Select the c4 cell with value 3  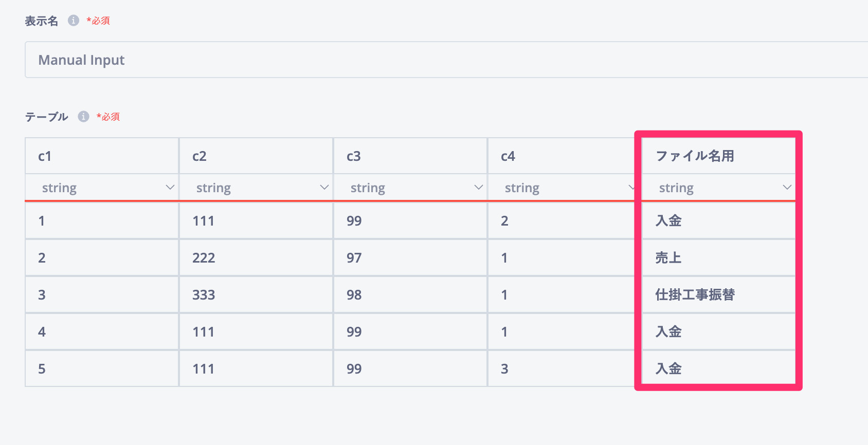562,369
